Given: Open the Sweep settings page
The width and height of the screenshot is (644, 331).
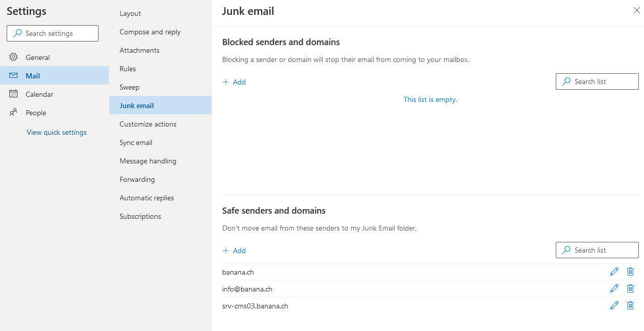Looking at the screenshot, I should tap(129, 87).
